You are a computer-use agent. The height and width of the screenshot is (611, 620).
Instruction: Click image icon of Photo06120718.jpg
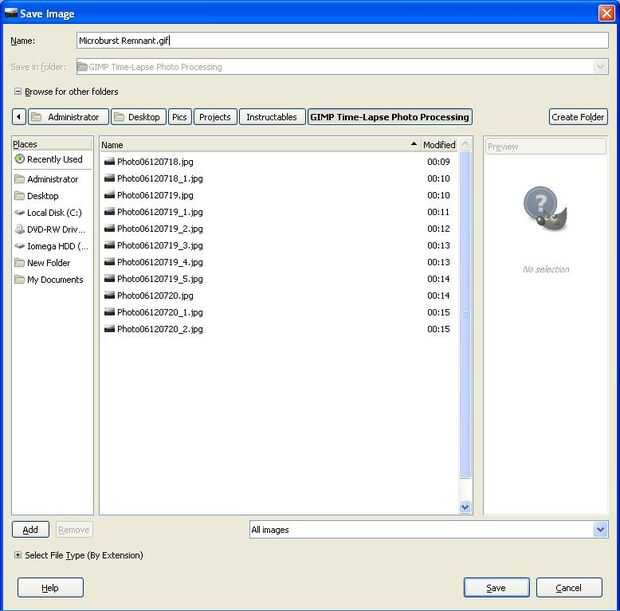(110, 162)
